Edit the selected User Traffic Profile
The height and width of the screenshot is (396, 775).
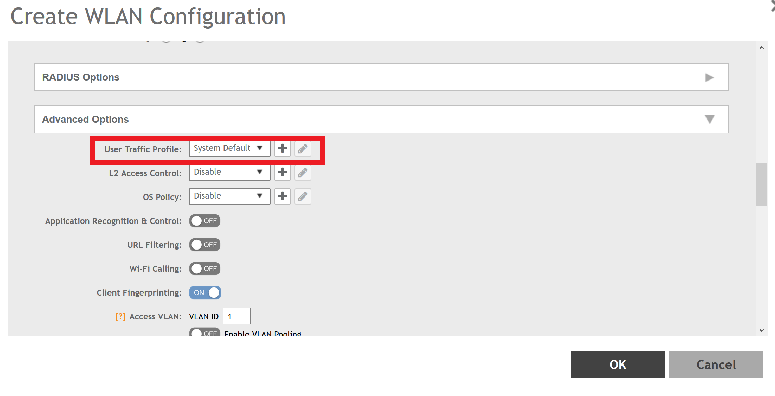point(302,148)
